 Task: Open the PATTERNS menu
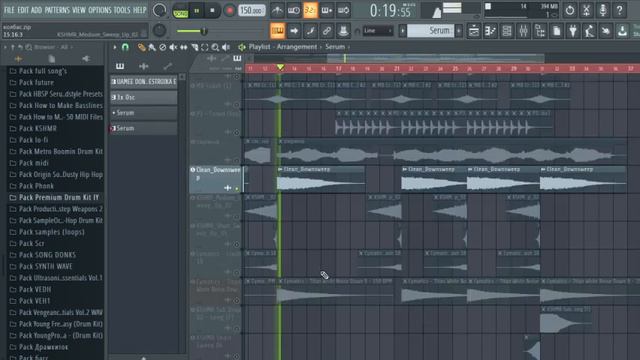(57, 10)
